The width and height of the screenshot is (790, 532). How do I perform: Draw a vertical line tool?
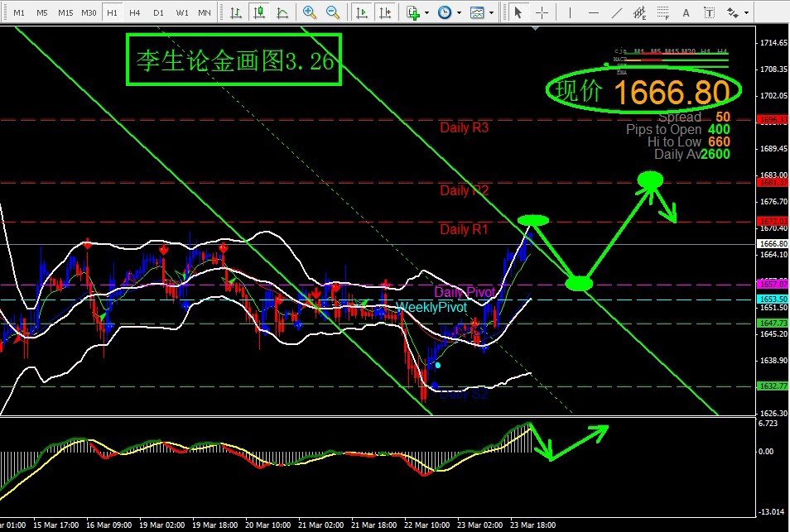coord(571,12)
